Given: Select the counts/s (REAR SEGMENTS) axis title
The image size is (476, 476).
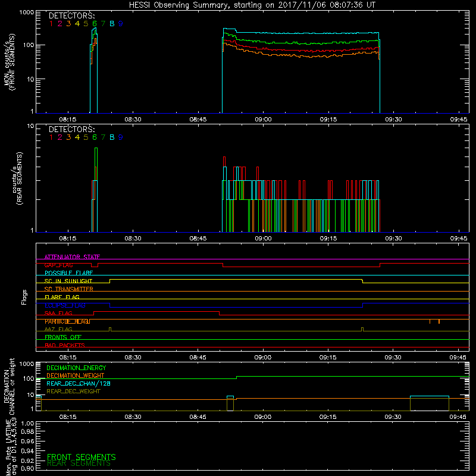Looking at the screenshot, I should [17, 178].
